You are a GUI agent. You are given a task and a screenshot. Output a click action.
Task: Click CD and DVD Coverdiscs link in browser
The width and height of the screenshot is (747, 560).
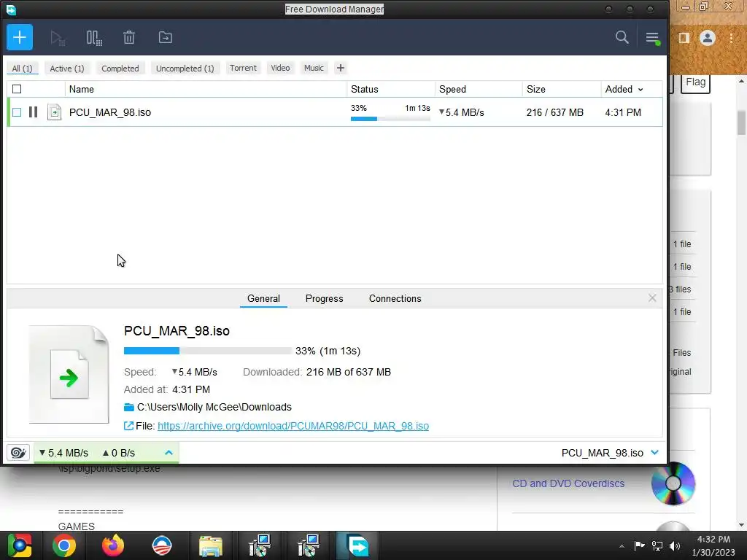[x=568, y=483]
